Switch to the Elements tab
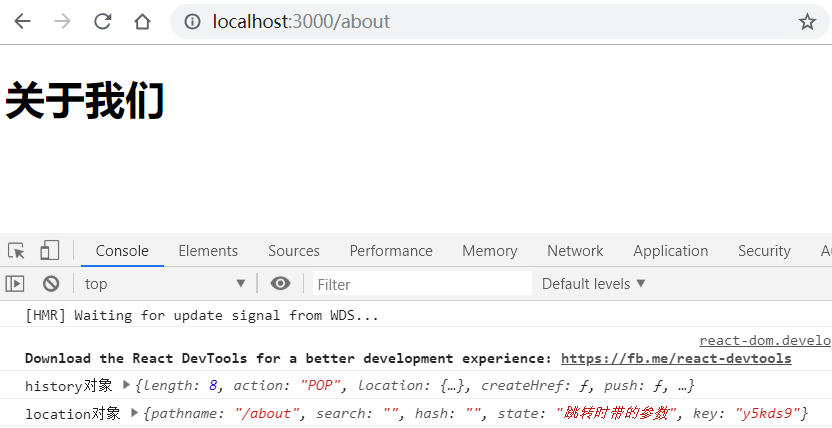 tap(208, 251)
